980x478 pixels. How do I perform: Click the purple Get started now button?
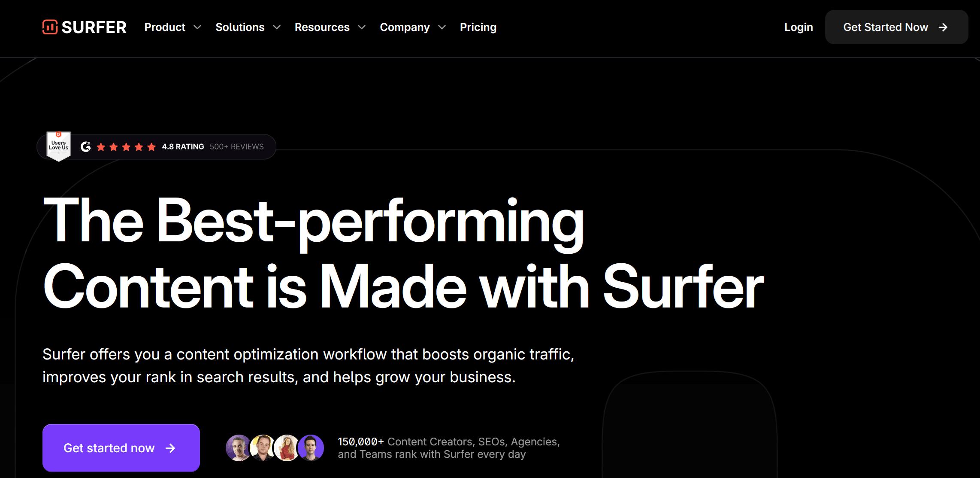pyautogui.click(x=121, y=448)
